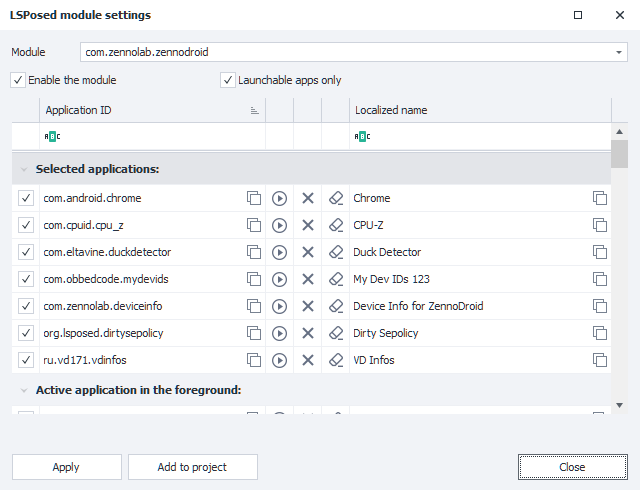This screenshot has width=640, height=490.
Task: Clear data for ru.vd171.vdinfos
Action: click(x=336, y=360)
